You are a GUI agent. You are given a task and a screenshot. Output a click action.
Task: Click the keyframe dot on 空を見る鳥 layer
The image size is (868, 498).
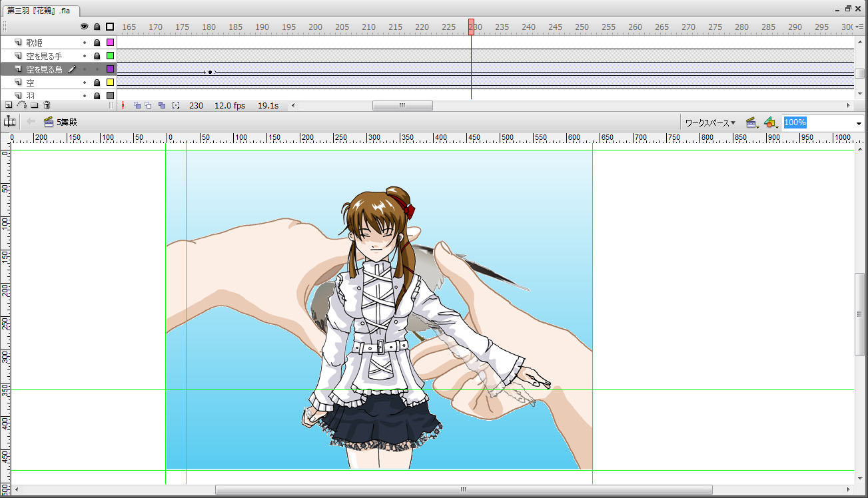pyautogui.click(x=210, y=72)
